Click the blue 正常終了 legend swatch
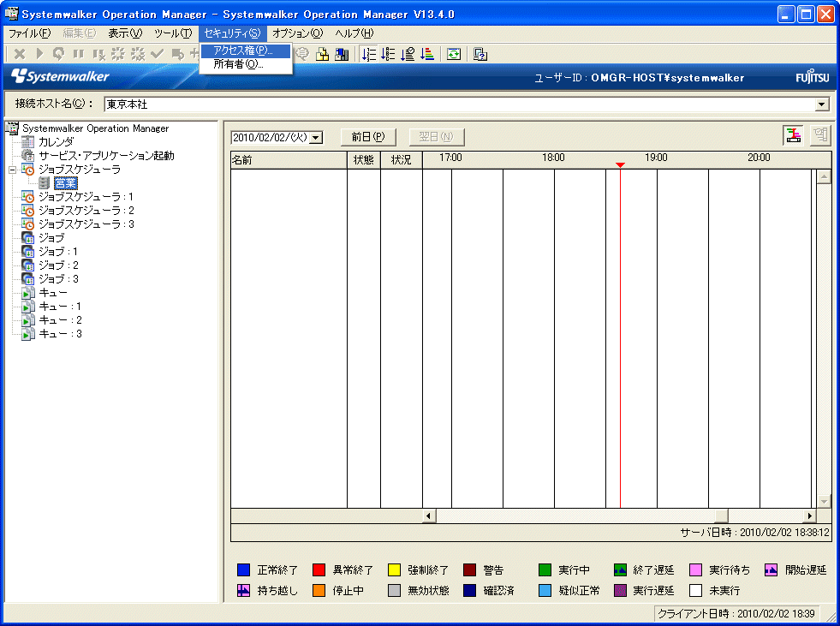Viewport: 840px width, 626px height. (243, 569)
